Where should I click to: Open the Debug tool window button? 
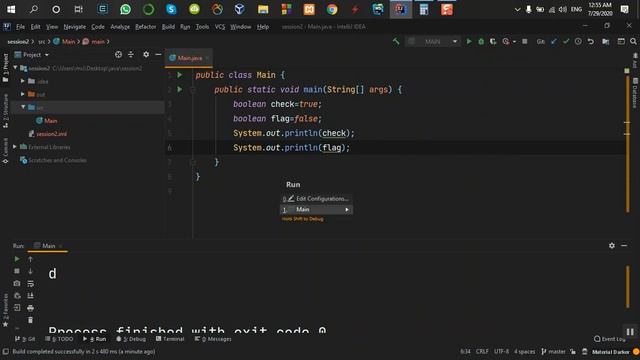pyautogui.click(x=131, y=339)
